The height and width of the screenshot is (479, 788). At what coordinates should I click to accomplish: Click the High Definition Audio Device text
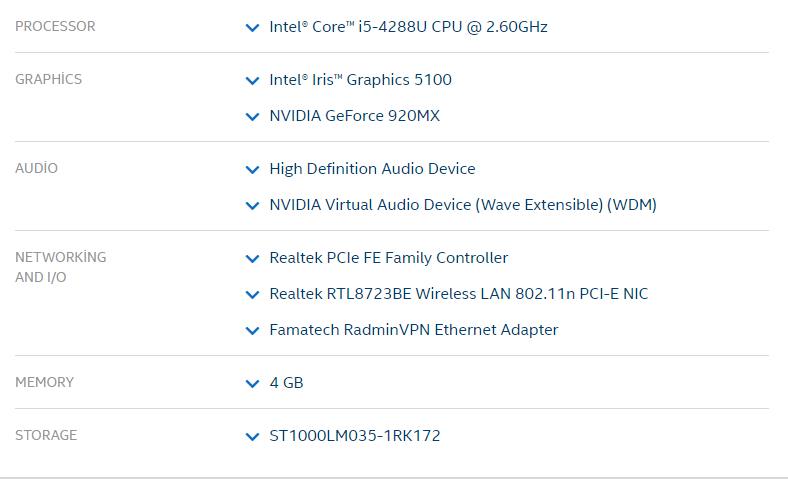(x=372, y=169)
